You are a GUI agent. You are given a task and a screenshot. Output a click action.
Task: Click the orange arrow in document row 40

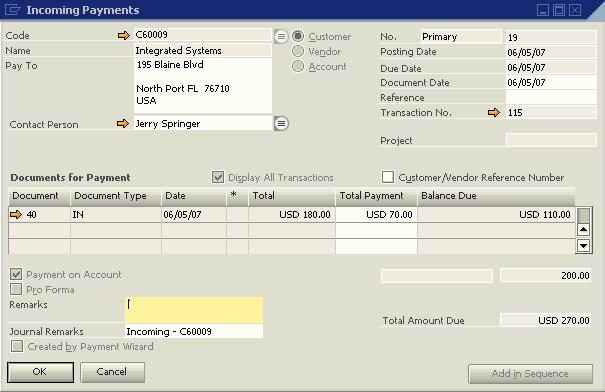pyautogui.click(x=16, y=215)
